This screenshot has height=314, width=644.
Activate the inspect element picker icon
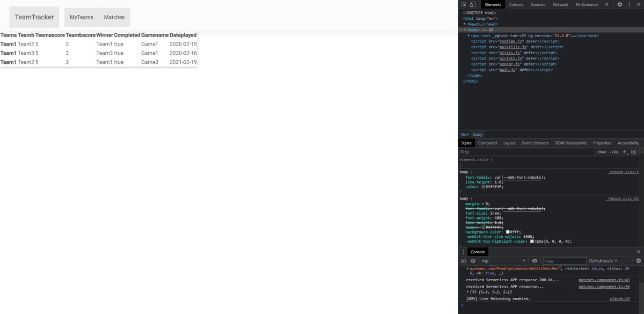(x=464, y=4)
